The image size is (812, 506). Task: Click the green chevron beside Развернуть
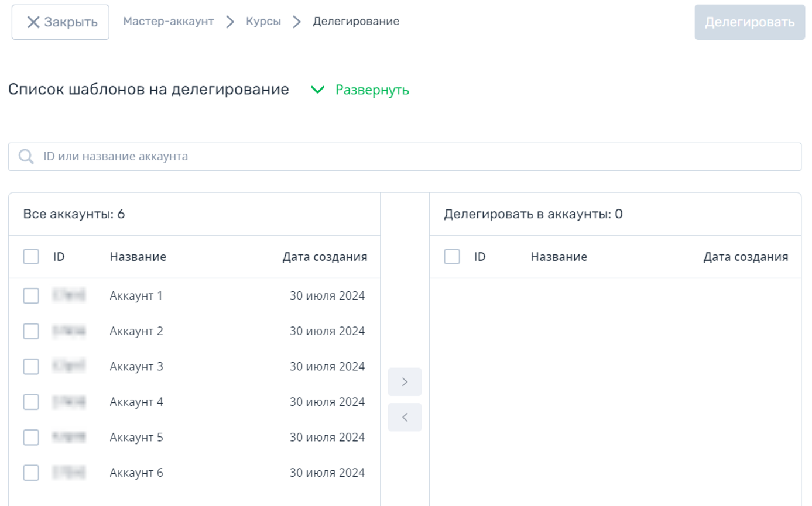[x=318, y=90]
